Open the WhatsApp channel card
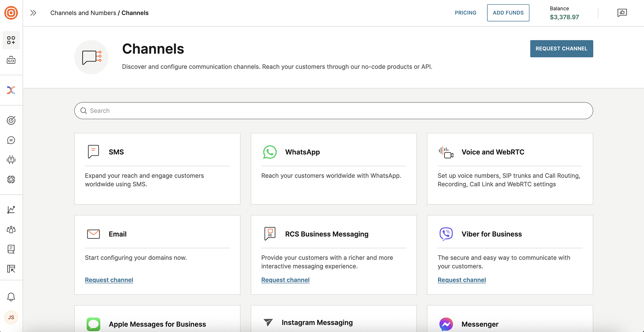 333,169
